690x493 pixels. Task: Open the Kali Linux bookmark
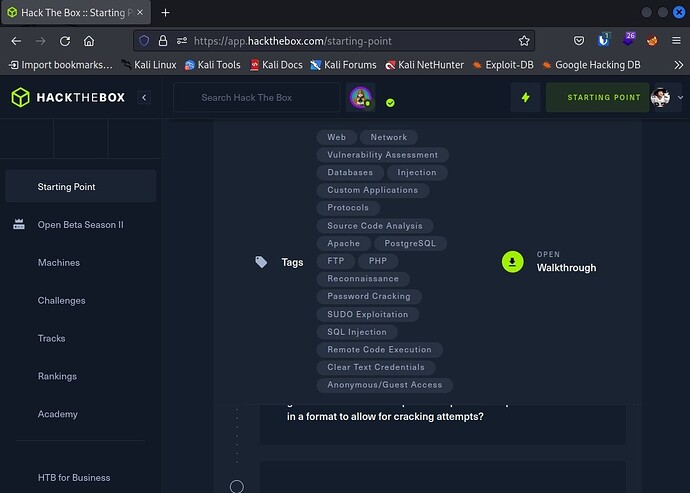pos(149,65)
